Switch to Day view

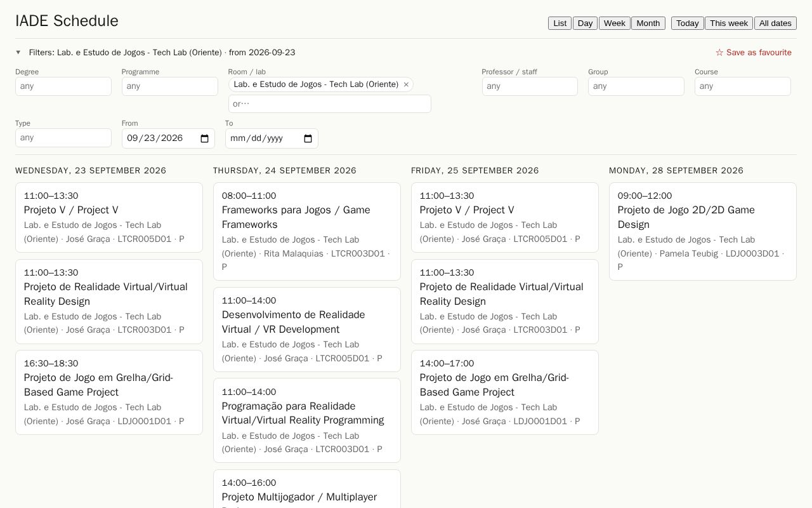(x=585, y=23)
